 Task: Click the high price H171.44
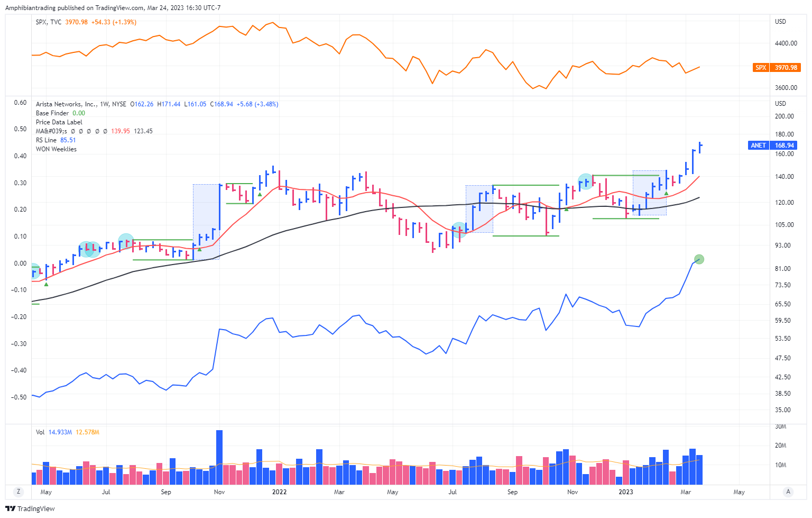[x=169, y=104]
